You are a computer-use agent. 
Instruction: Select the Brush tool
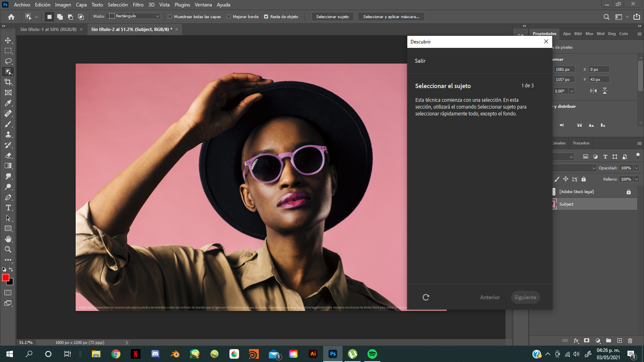point(8,124)
